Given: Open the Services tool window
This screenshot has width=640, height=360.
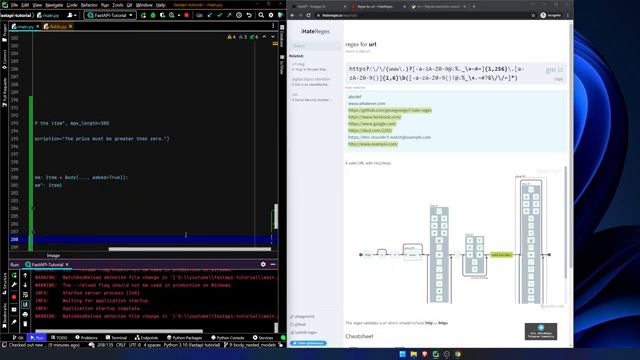Looking at the screenshot, I should coord(263,338).
